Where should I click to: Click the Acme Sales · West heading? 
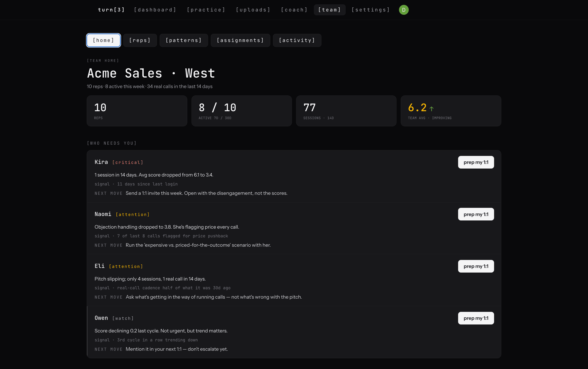[x=151, y=73]
